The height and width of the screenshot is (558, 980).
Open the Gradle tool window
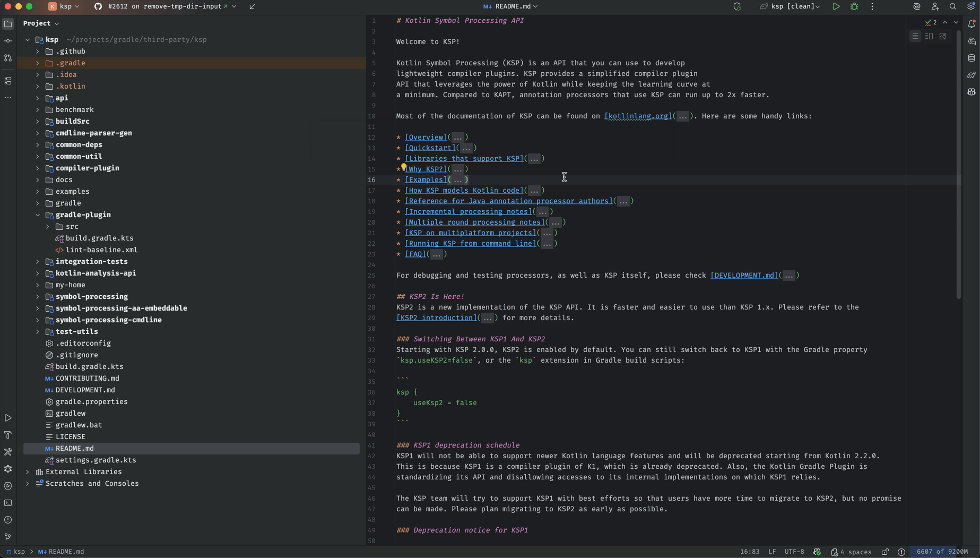pyautogui.click(x=971, y=75)
